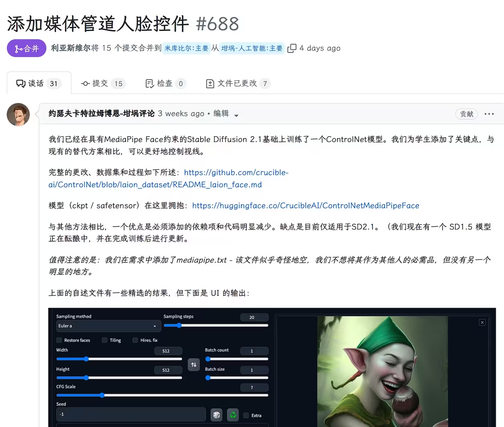Enable the Restore faces checkbox
Image resolution: width=504 pixels, height=427 pixels.
pos(59,340)
